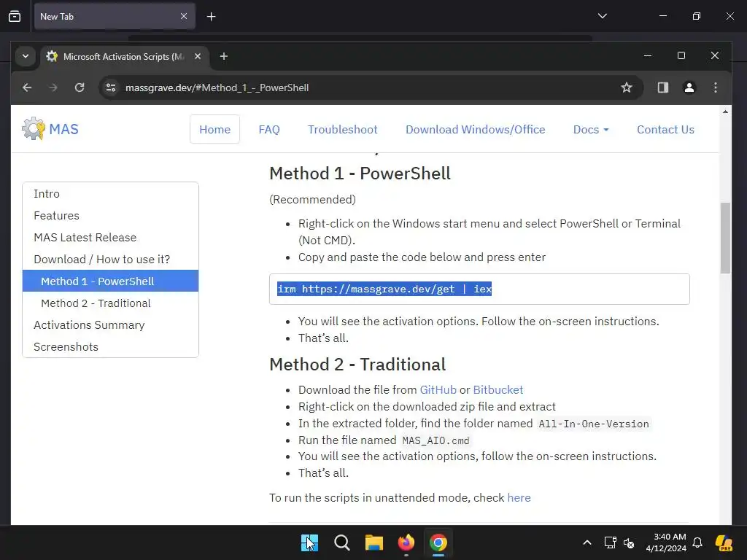Open the FAQ page
Screen dimensions: 747x560
click(x=269, y=130)
